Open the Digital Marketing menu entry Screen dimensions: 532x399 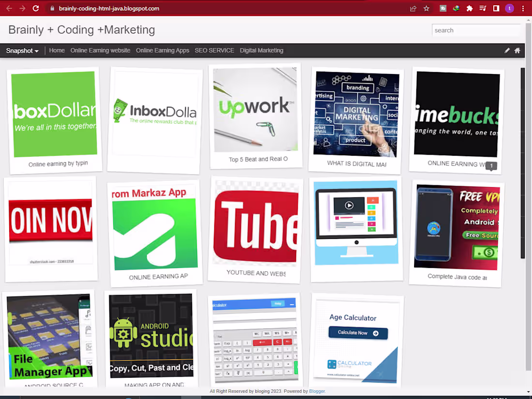pyautogui.click(x=261, y=50)
